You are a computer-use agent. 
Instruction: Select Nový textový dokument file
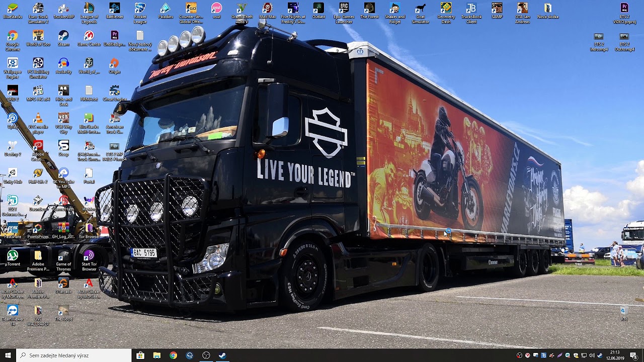click(x=140, y=41)
